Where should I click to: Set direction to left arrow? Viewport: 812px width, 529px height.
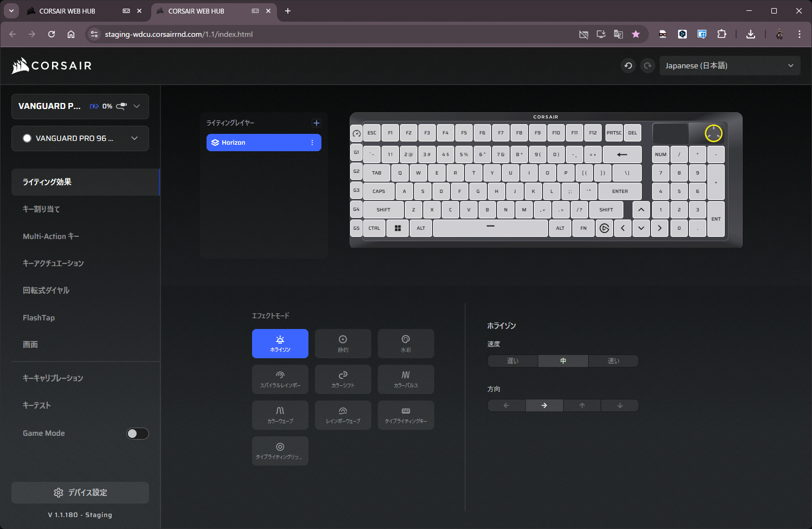[506, 405]
